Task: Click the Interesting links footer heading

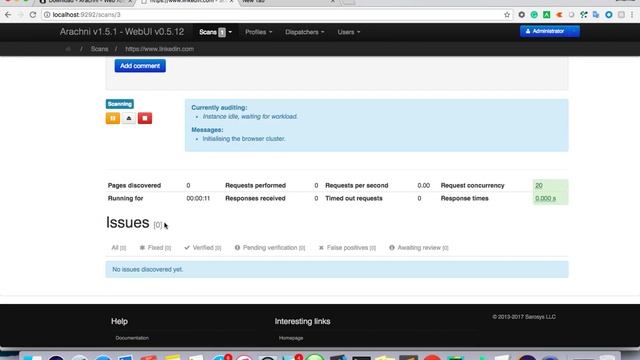Action: [x=302, y=322]
